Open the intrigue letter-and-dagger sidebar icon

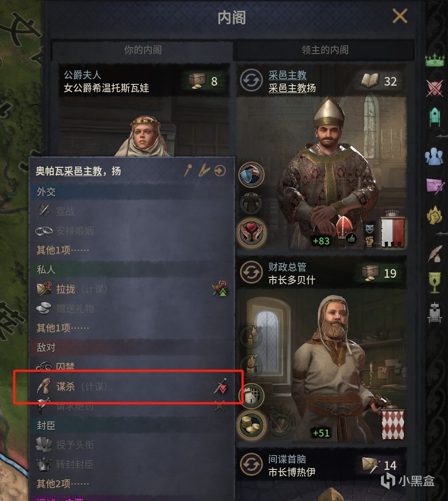coord(435,186)
